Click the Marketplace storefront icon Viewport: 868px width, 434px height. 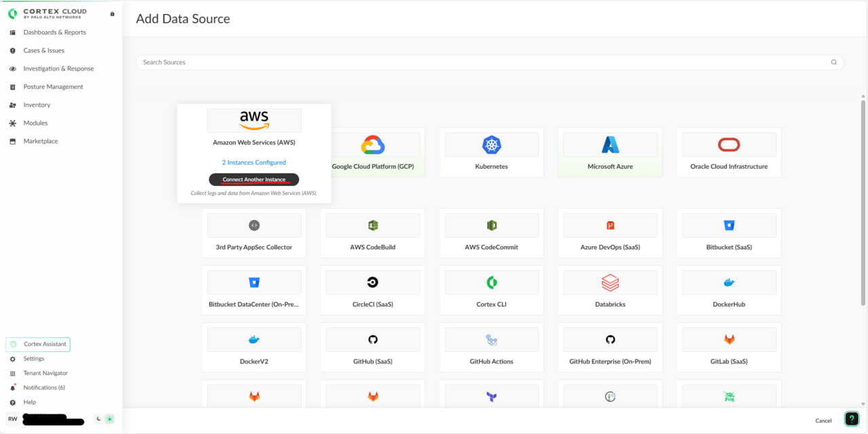pos(12,141)
